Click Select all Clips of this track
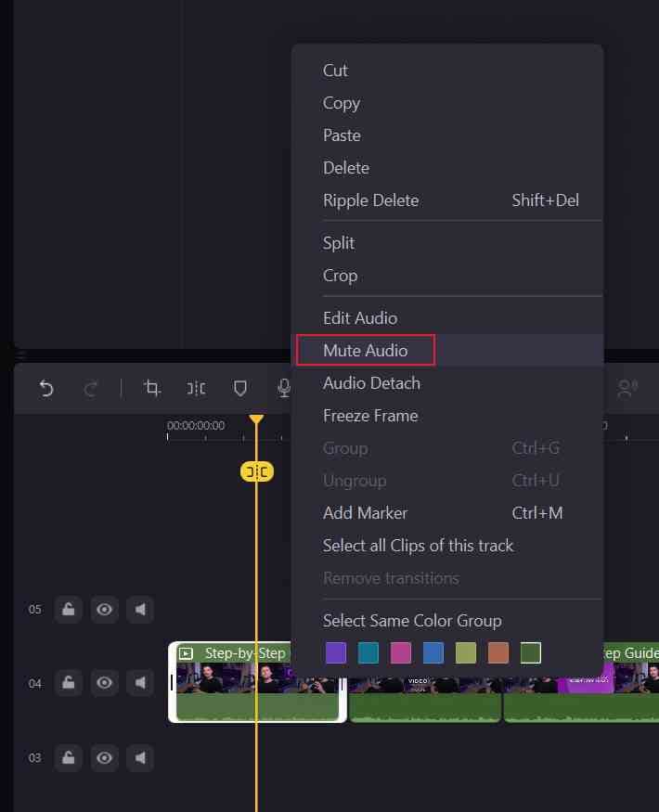 point(447,546)
